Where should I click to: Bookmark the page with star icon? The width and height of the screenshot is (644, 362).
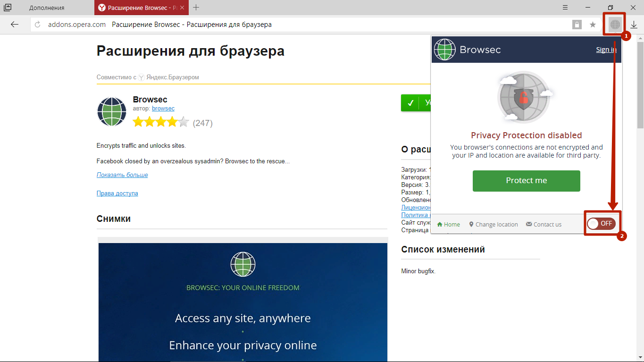(x=593, y=25)
